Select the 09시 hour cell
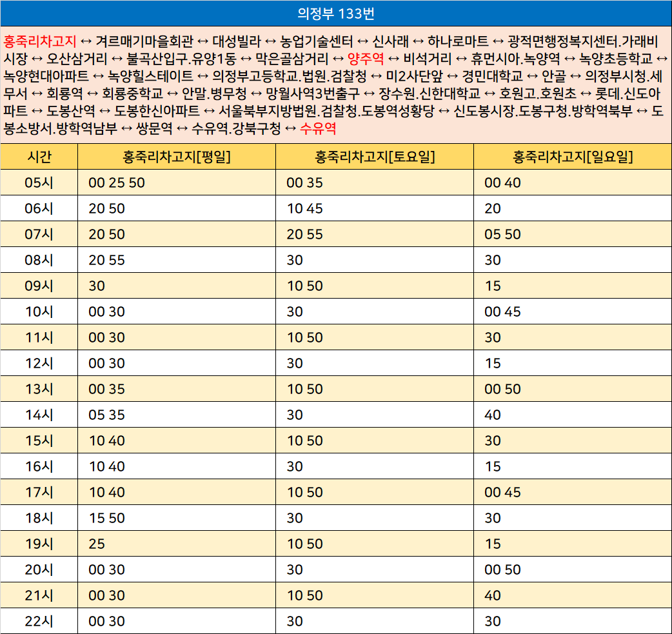This screenshot has height=634, width=672. click(39, 286)
